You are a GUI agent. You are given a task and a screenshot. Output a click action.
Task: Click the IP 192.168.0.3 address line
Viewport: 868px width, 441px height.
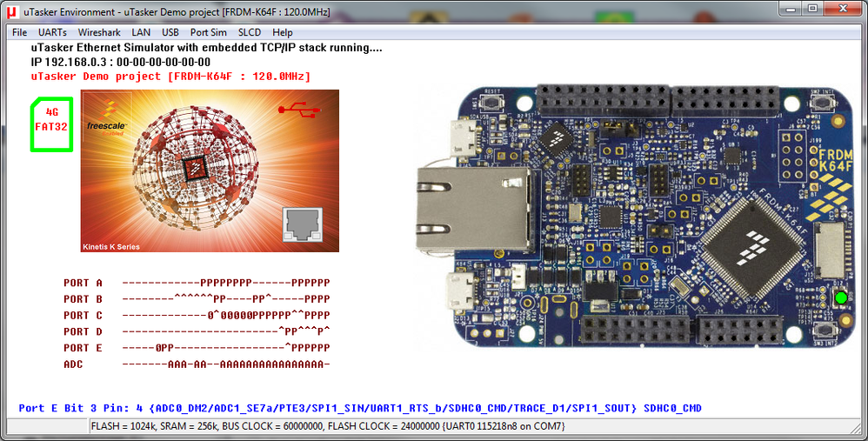click(x=121, y=62)
